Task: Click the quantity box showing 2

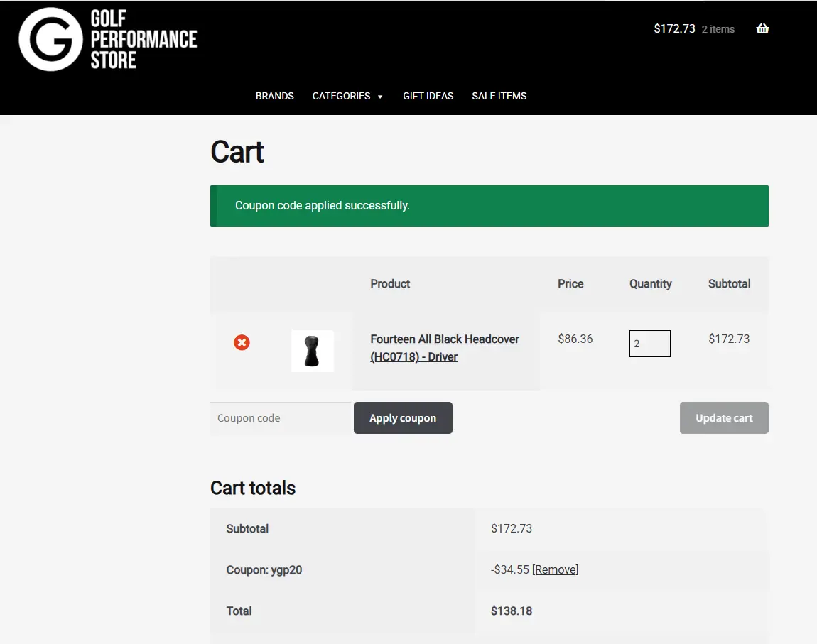Action: tap(649, 344)
